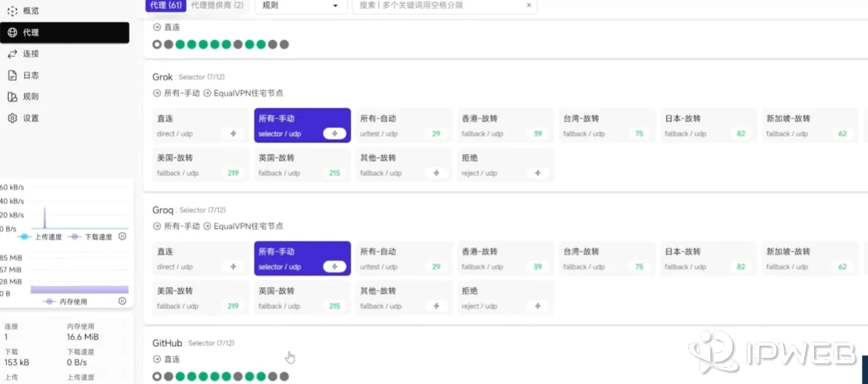Choose 美国-故转 in Grok group
868x384 pixels.
[200, 164]
